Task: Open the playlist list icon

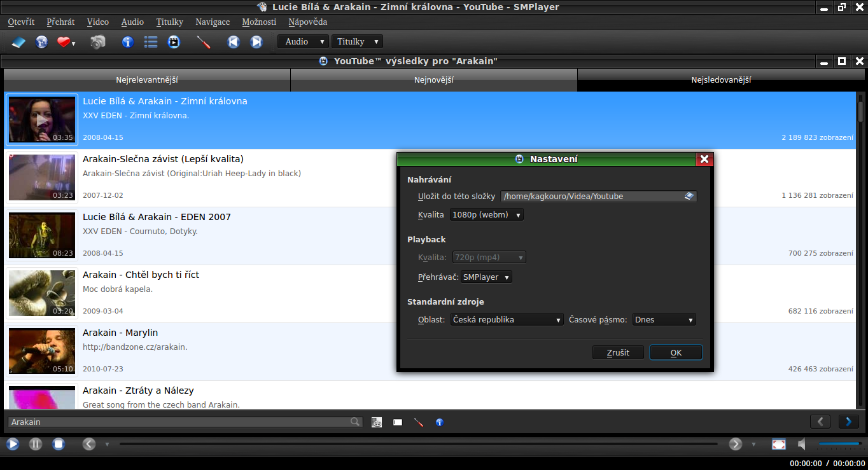Action: [151, 42]
